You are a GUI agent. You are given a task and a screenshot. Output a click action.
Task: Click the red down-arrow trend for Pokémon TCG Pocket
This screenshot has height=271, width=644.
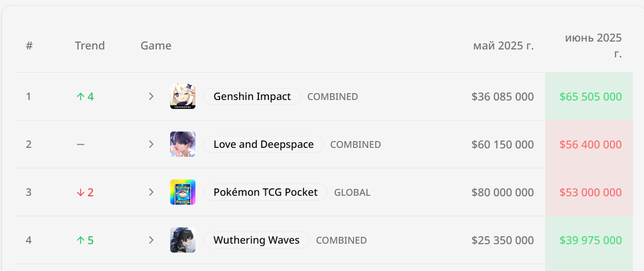click(x=85, y=193)
